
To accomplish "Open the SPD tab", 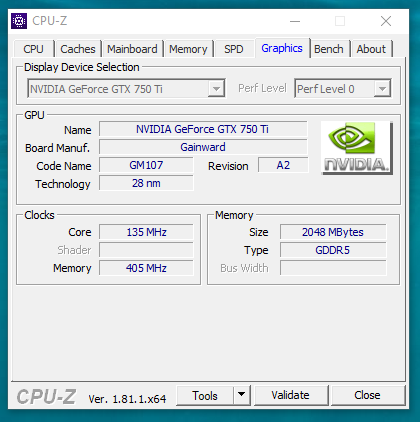I will coord(234,49).
